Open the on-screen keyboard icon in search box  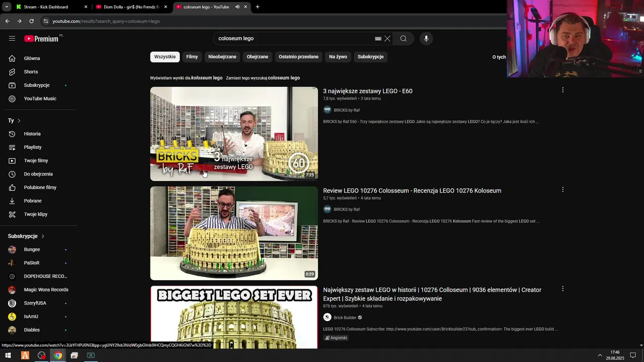tap(378, 38)
